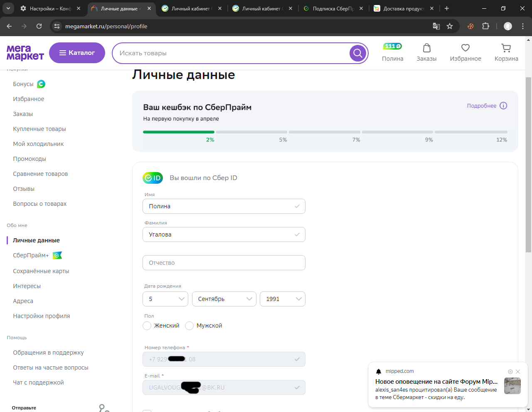Close the mipped.com notification
The image size is (532, 412).
(x=518, y=372)
